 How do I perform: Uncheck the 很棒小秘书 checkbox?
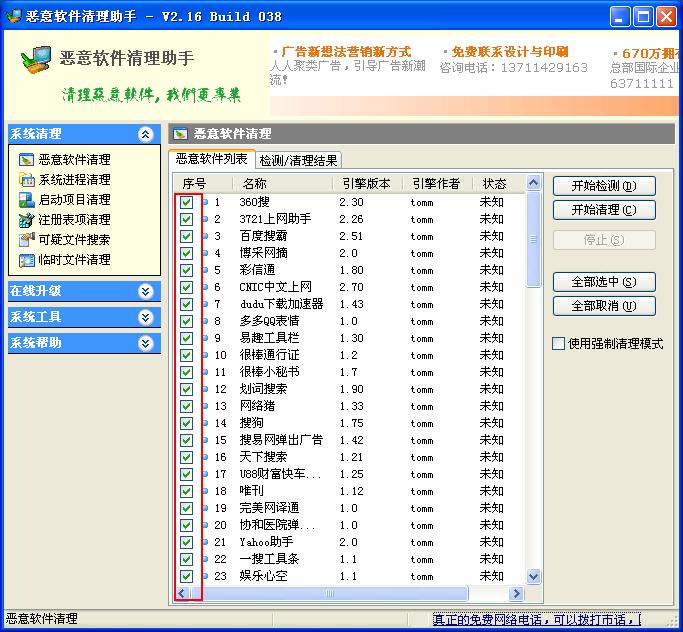pos(186,372)
